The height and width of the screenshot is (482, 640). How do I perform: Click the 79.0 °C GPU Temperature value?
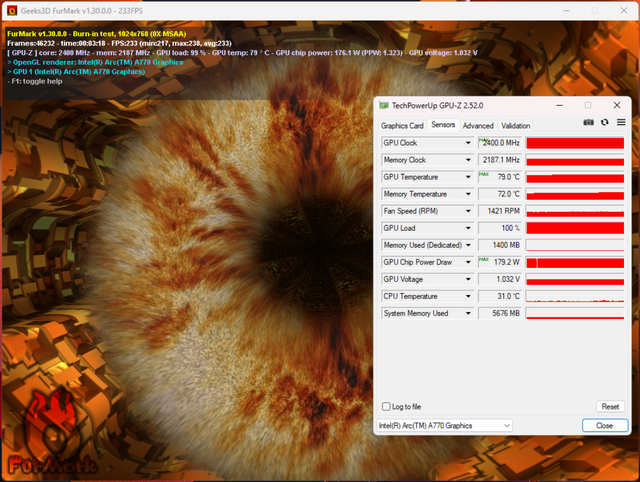[500, 177]
